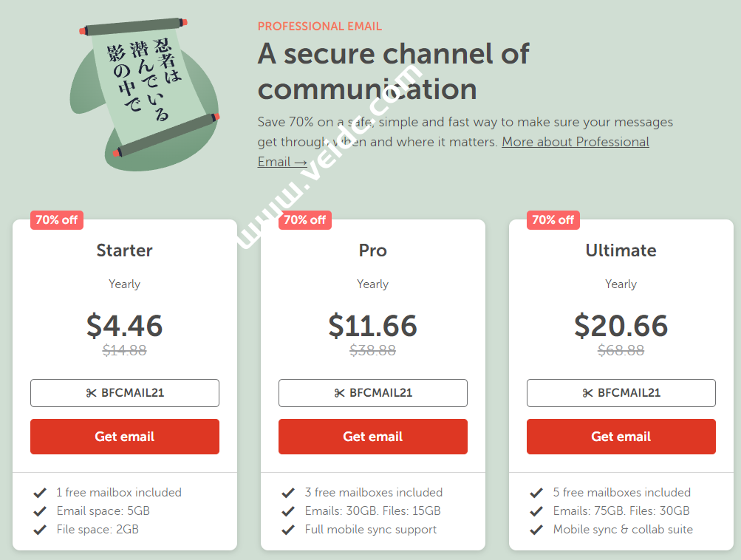Open More about Professional Email link

pos(576,142)
